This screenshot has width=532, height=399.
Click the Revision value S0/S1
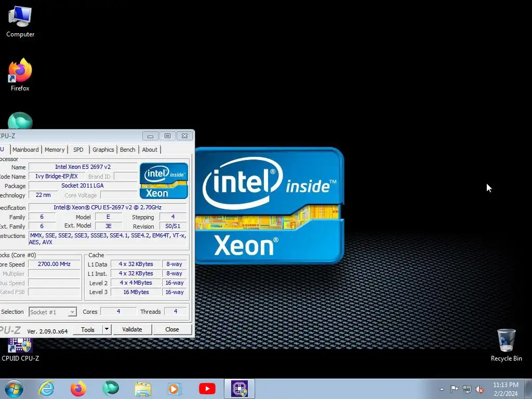click(x=172, y=226)
